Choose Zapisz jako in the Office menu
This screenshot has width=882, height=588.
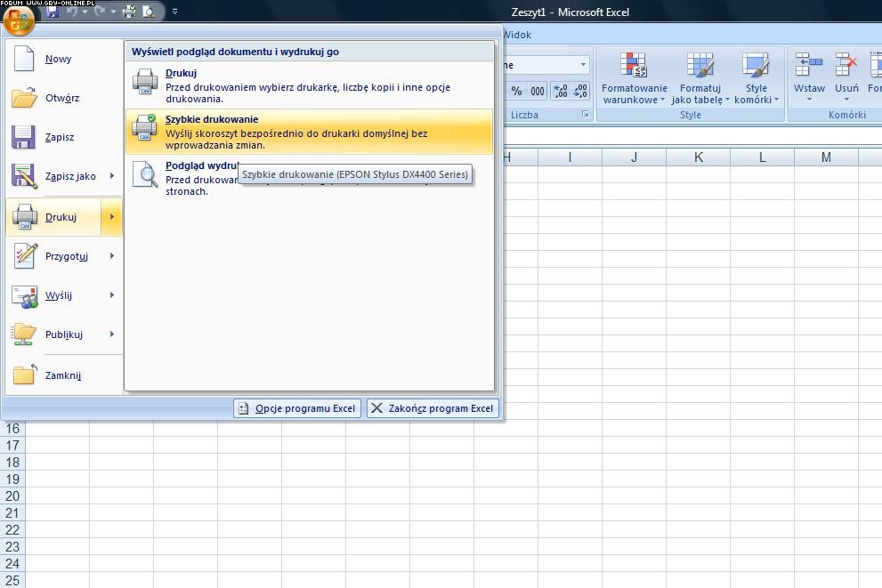[x=63, y=176]
